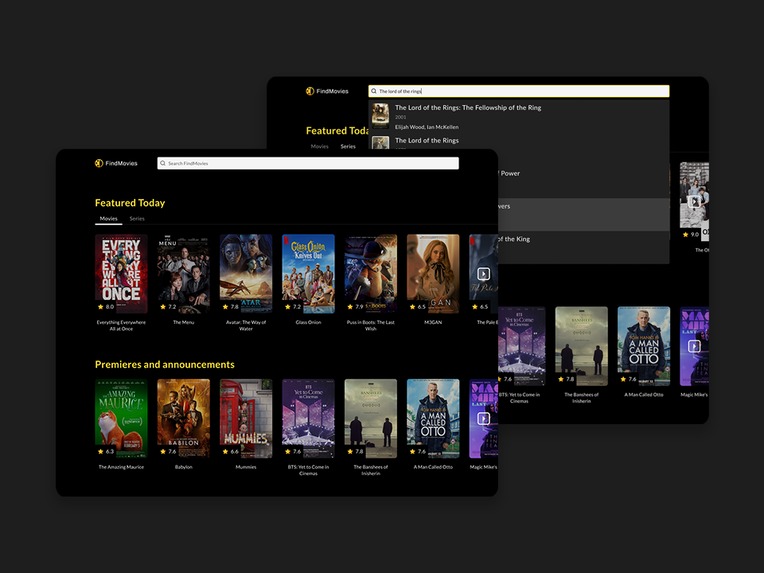Click the magnifier icon in front window search bar
The height and width of the screenshot is (573, 764).
tap(163, 163)
